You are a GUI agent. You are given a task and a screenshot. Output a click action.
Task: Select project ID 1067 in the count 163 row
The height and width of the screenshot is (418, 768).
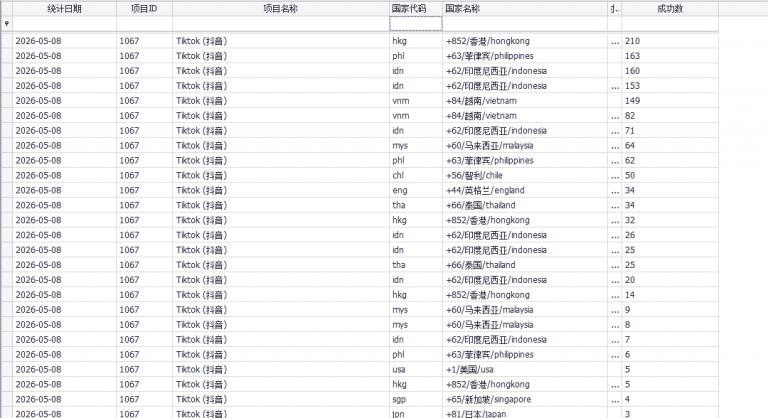[x=144, y=56]
